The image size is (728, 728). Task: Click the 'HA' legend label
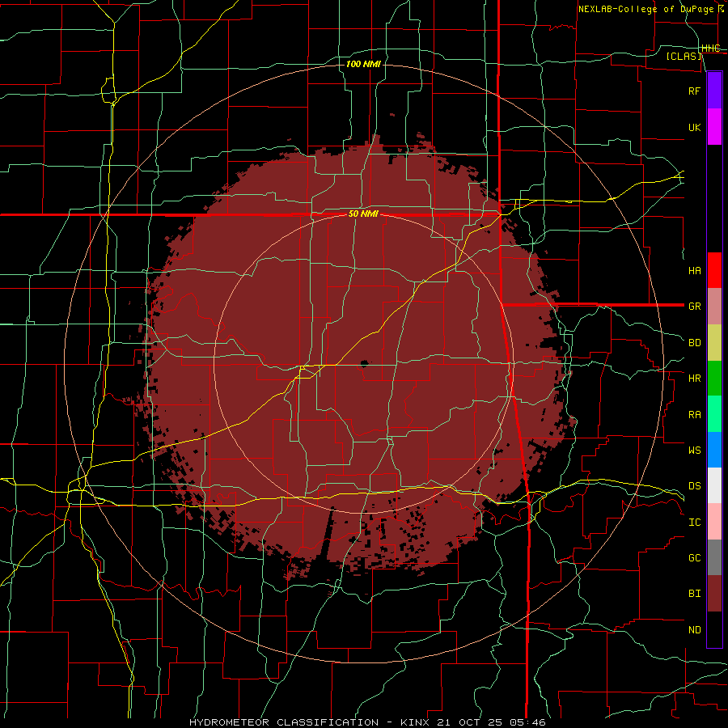pos(694,271)
